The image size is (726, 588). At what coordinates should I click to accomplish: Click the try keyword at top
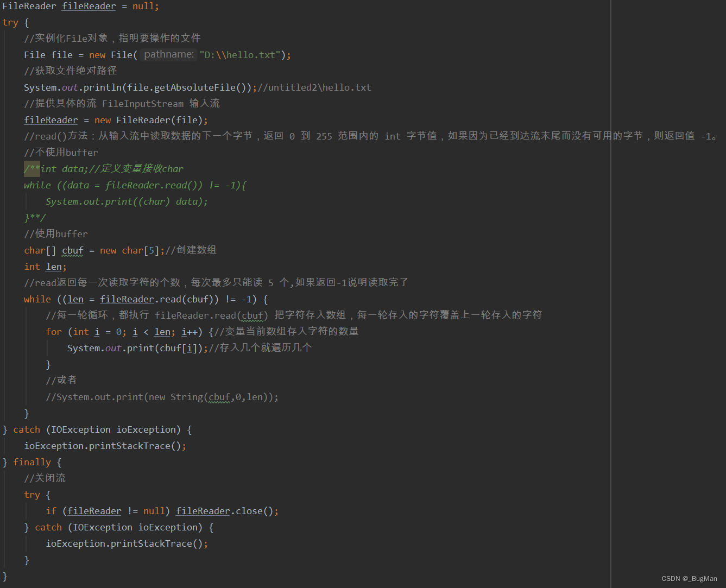coord(10,22)
